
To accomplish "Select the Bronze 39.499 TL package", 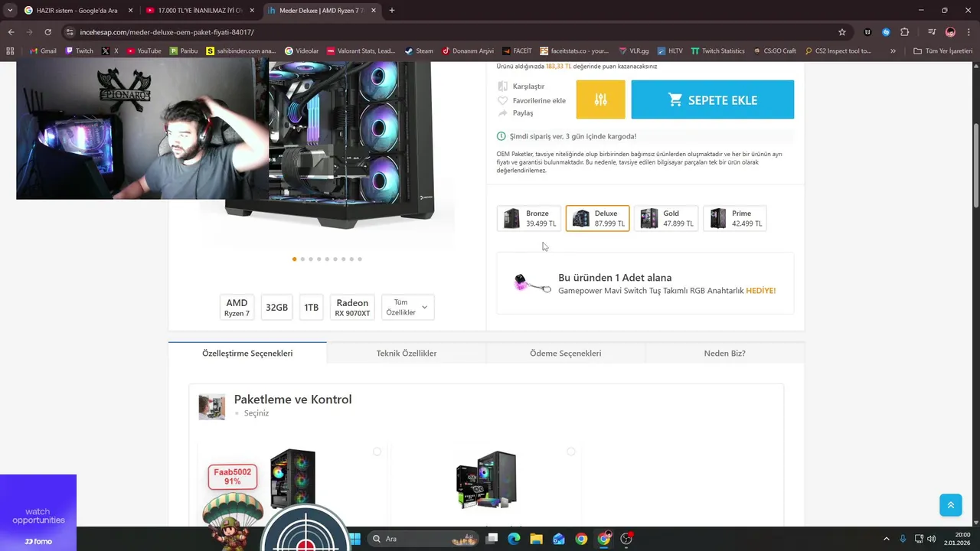I will coord(529,219).
